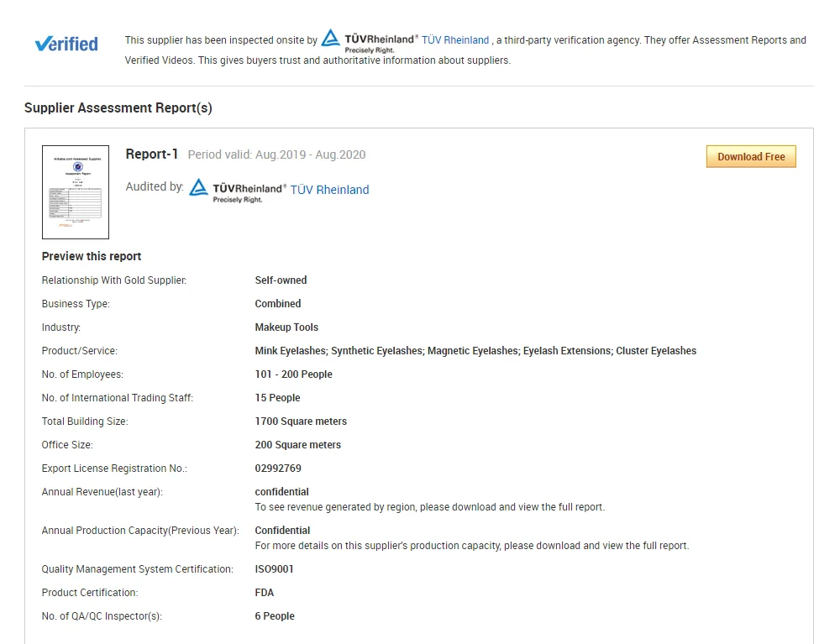Click the Mink Eyelashes product text
This screenshot has width=840, height=644.
pos(291,351)
